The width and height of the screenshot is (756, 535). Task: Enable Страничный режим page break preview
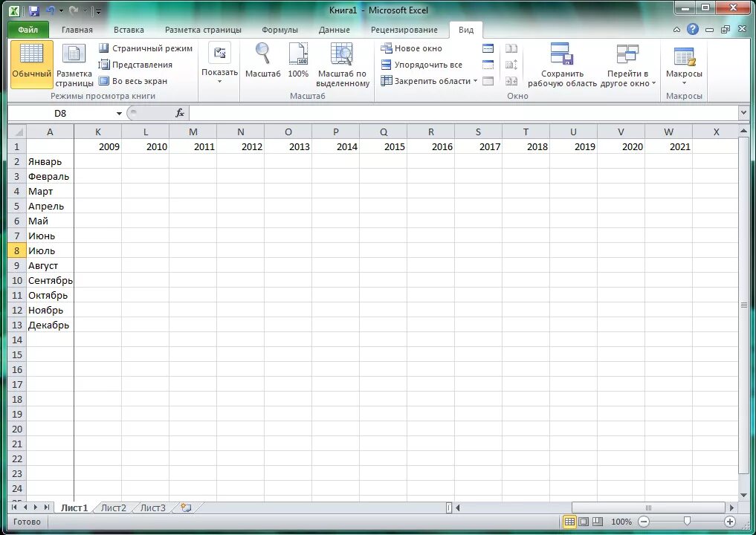coord(146,48)
